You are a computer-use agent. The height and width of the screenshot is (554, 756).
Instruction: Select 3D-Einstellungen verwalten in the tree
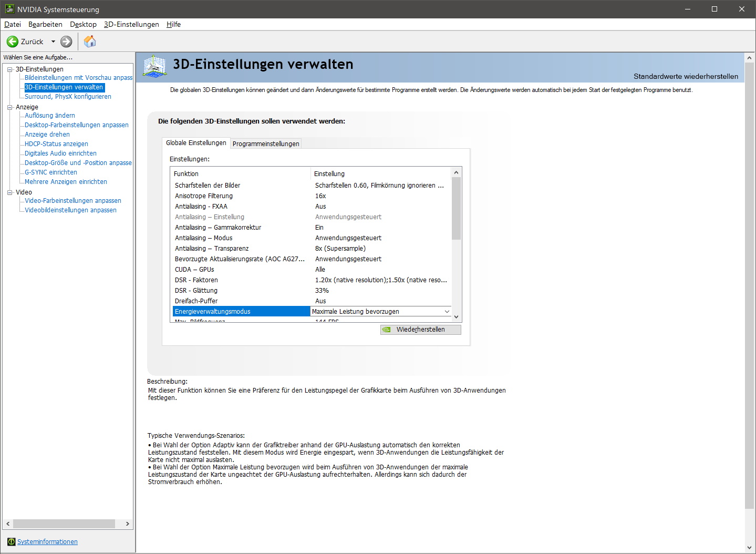click(x=64, y=87)
